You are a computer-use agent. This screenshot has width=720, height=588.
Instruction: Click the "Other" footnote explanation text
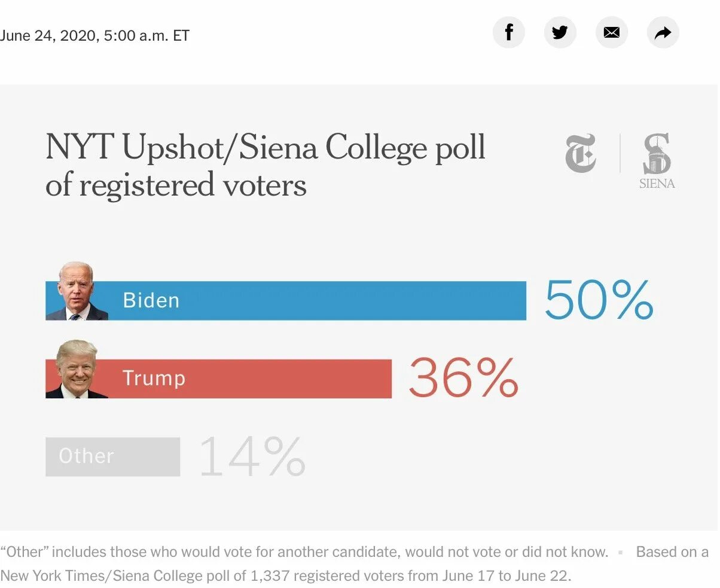click(304, 552)
